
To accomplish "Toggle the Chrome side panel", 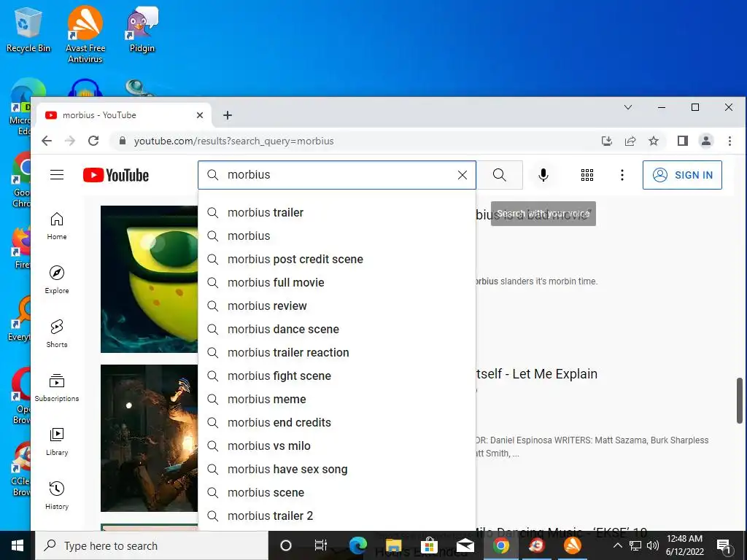I will (x=683, y=141).
